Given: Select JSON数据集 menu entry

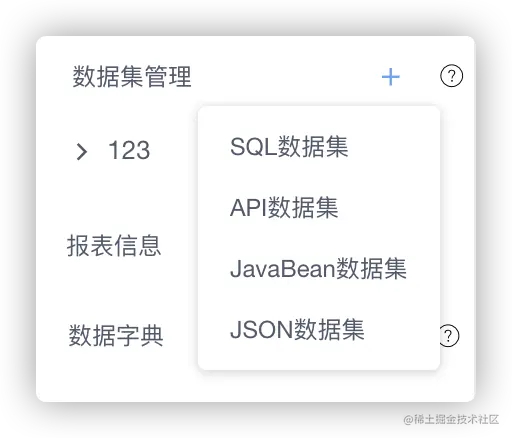Looking at the screenshot, I should 297,330.
